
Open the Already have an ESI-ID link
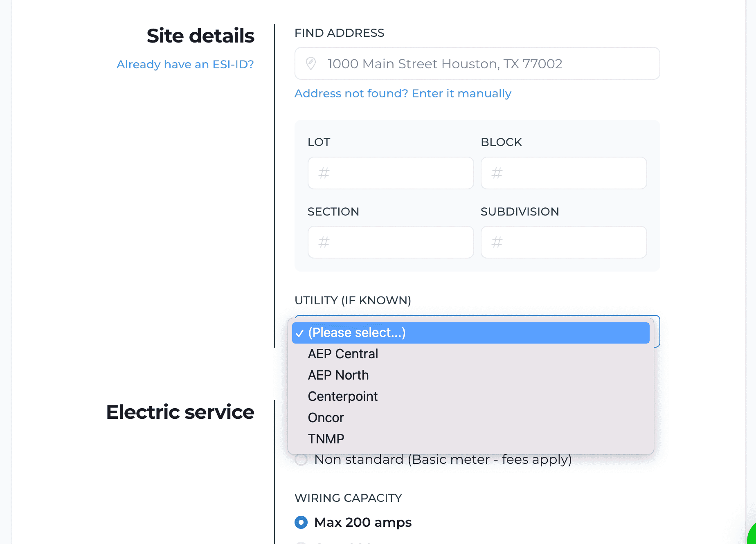click(185, 64)
